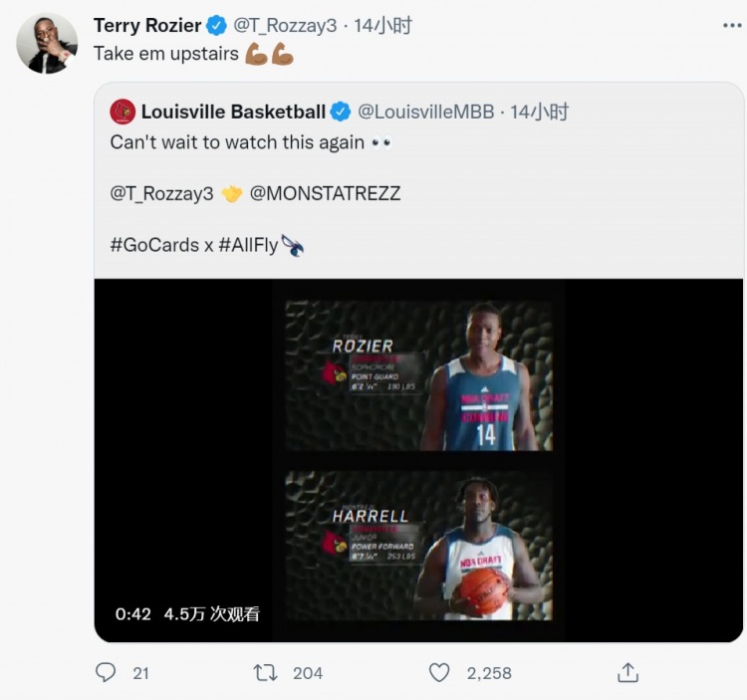The height and width of the screenshot is (700, 747).
Task: Open the reply comment icon
Action: 106,673
